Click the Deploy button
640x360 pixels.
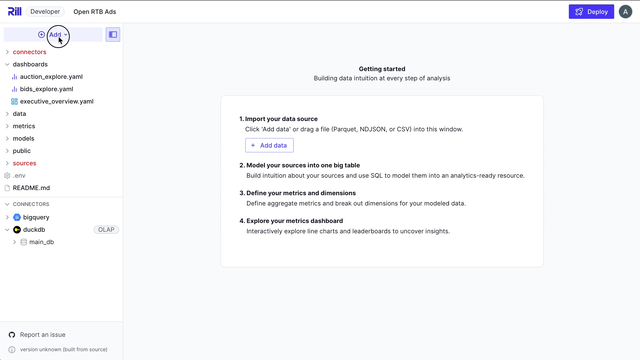coord(591,12)
